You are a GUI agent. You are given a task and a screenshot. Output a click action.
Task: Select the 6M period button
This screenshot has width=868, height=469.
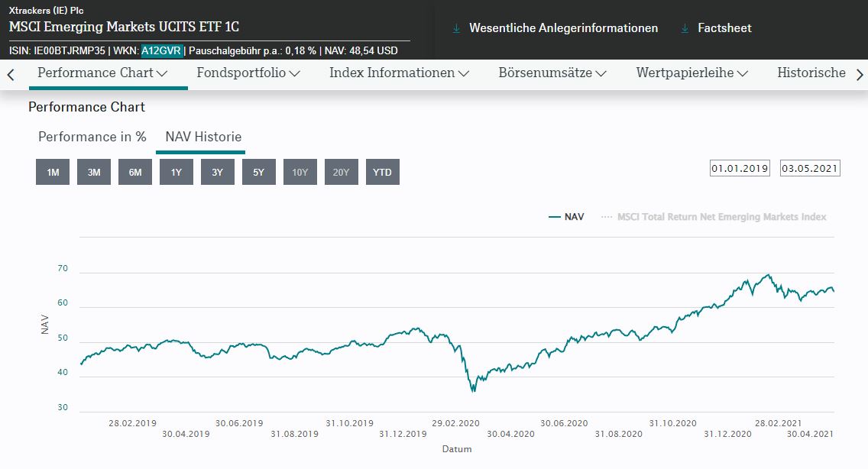pyautogui.click(x=135, y=172)
